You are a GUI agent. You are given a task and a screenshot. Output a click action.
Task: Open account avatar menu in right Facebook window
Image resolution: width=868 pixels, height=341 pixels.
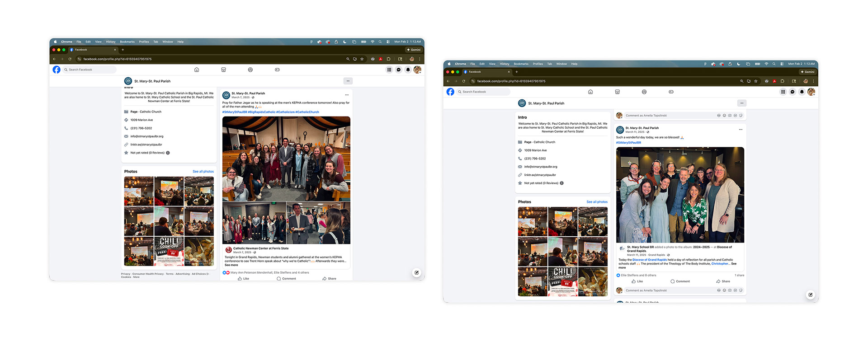[811, 92]
